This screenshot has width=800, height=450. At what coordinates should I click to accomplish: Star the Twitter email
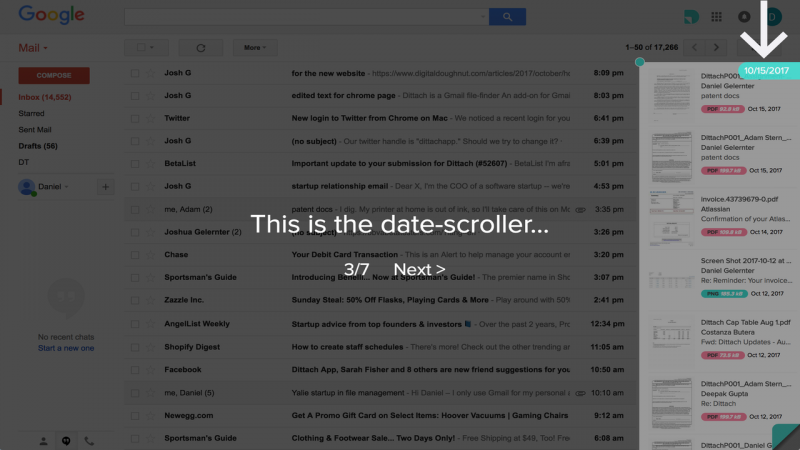(x=151, y=118)
